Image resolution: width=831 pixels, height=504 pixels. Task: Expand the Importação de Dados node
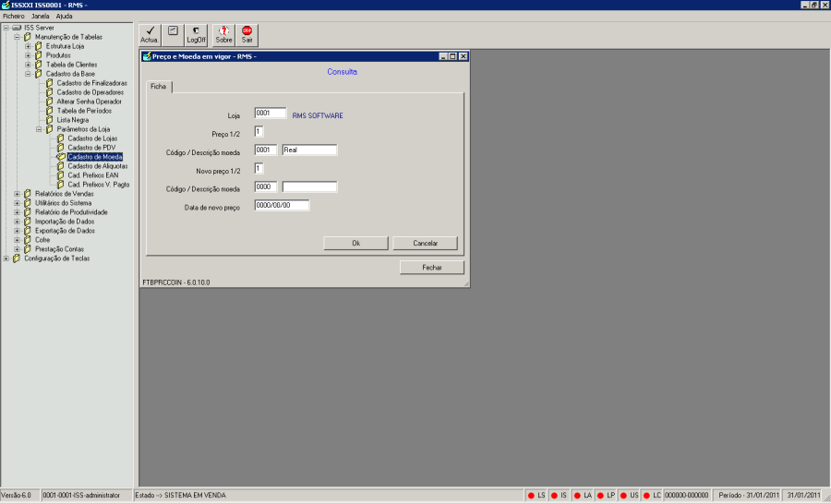coord(17,222)
